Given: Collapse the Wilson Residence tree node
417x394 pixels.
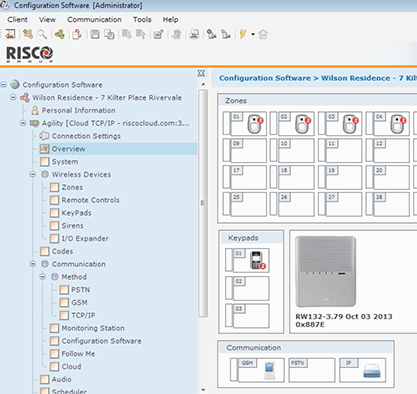Looking at the screenshot, I should pyautogui.click(x=13, y=97).
